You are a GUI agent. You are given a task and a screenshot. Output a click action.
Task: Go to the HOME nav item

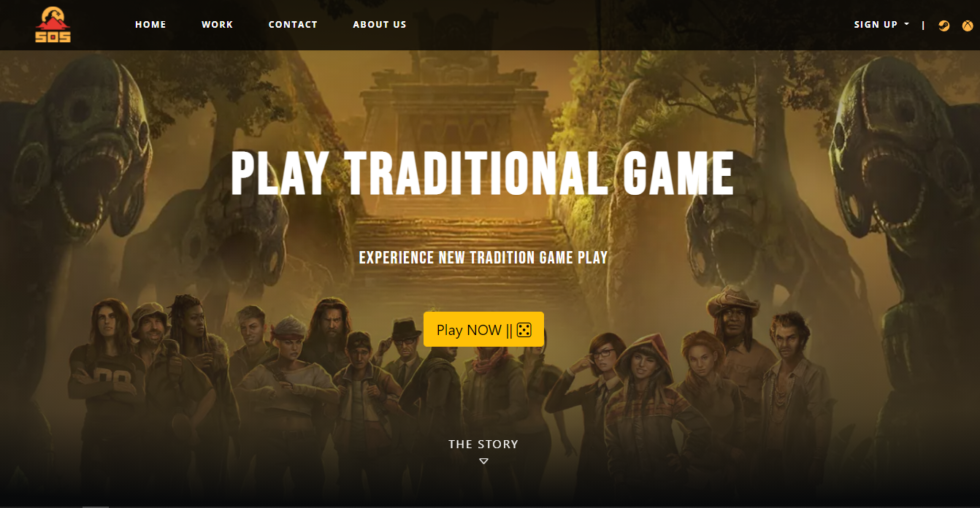pyautogui.click(x=150, y=25)
